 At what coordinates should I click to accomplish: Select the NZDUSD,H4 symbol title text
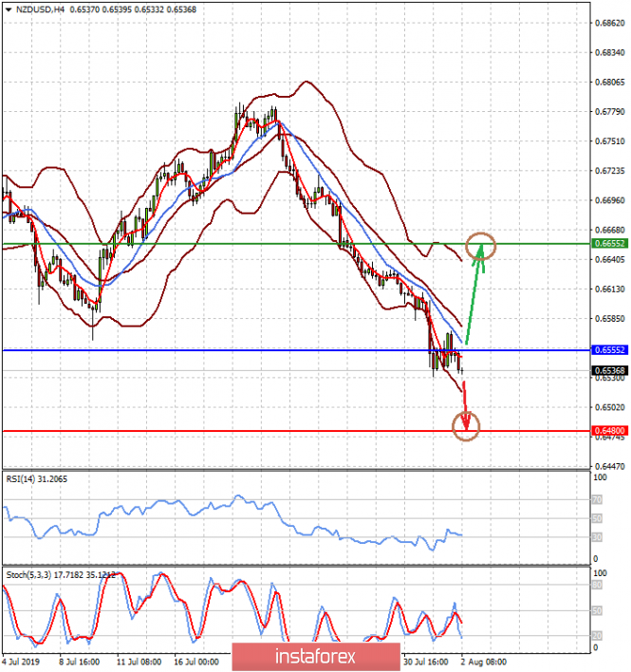[40, 9]
